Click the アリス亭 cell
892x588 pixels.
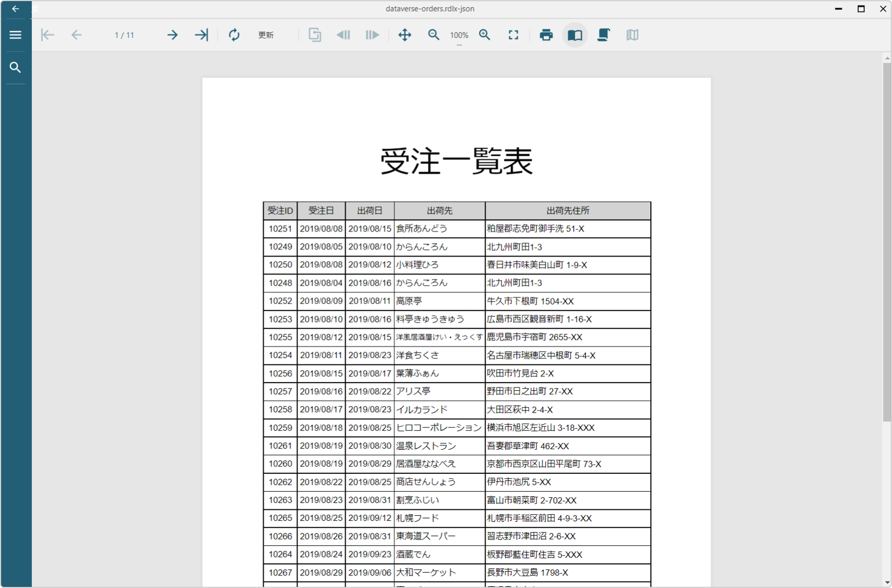[x=440, y=391]
